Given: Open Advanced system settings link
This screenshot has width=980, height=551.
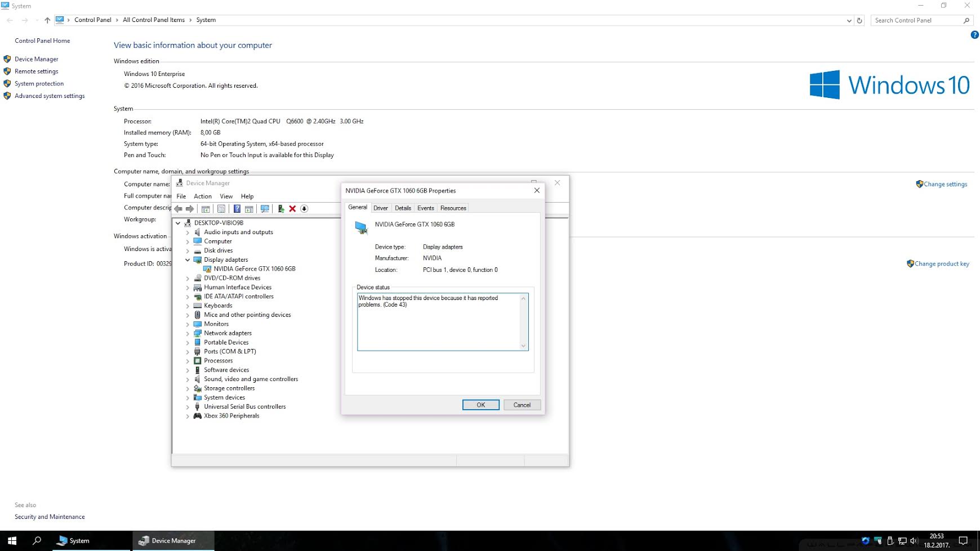Looking at the screenshot, I should point(50,96).
